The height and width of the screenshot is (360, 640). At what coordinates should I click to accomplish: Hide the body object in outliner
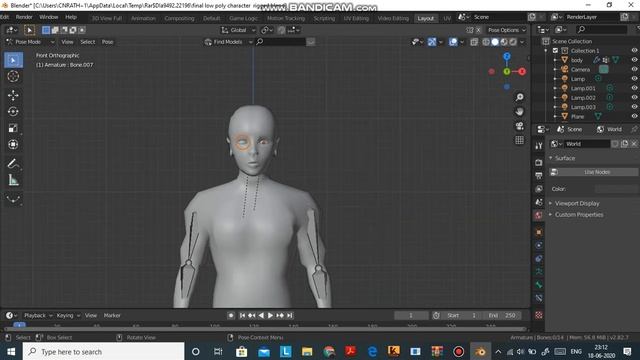[634, 60]
